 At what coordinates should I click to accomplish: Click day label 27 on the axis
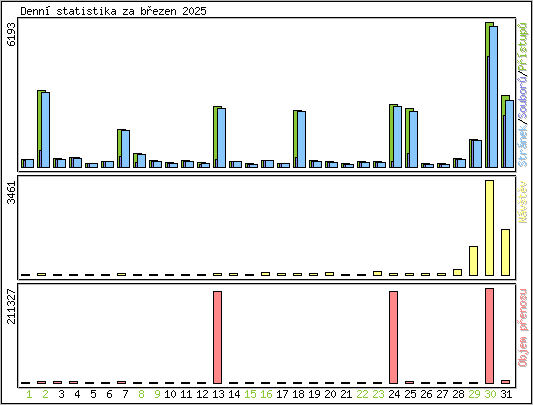[442, 394]
